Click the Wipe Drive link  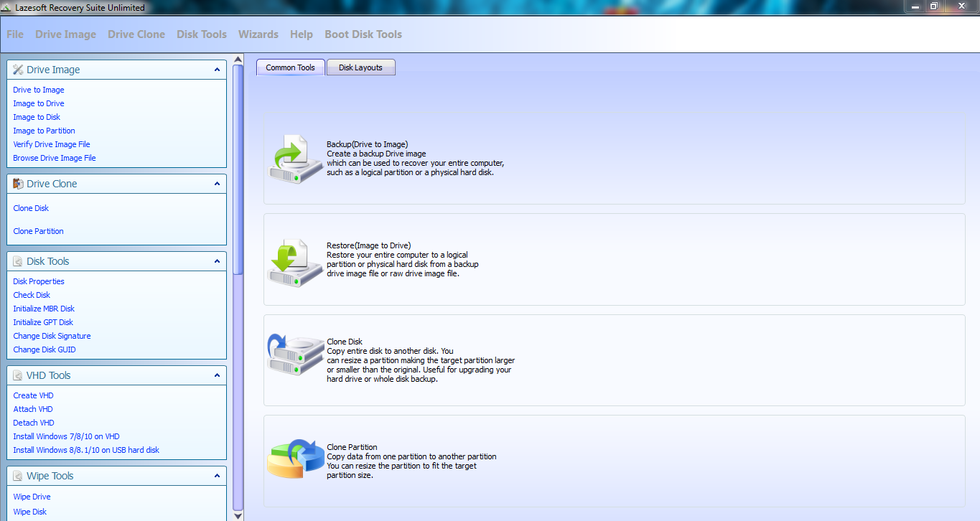coord(32,497)
